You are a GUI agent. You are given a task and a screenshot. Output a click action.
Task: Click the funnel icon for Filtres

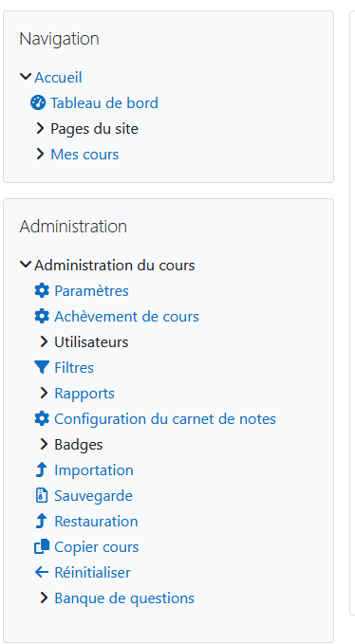pyautogui.click(x=42, y=367)
